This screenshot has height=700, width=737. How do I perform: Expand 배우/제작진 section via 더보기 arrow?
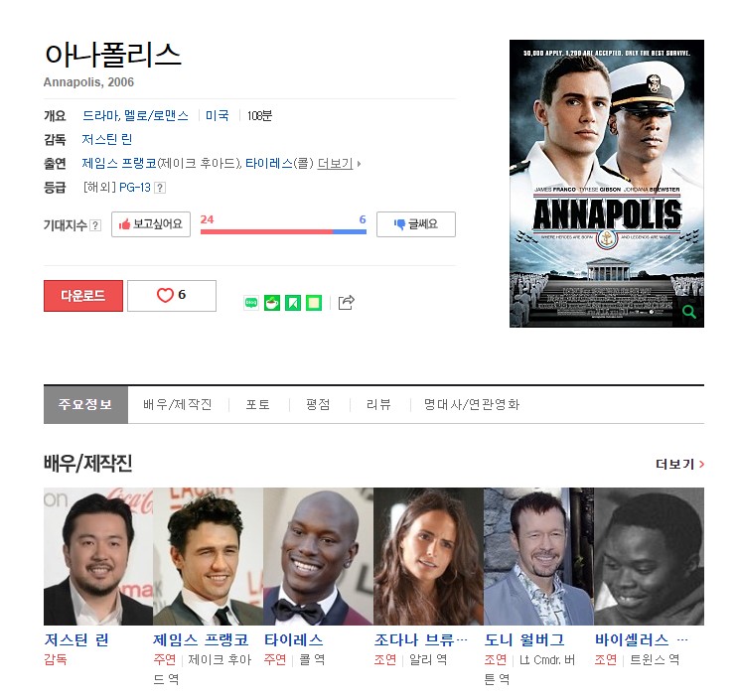pos(679,464)
